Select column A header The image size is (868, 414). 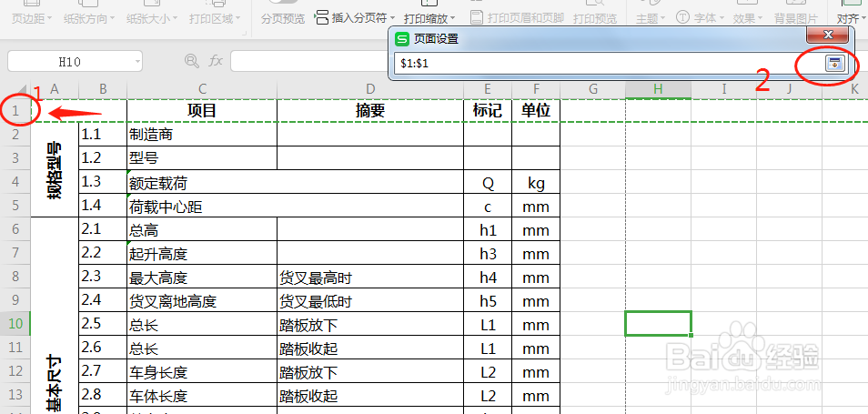coord(55,88)
